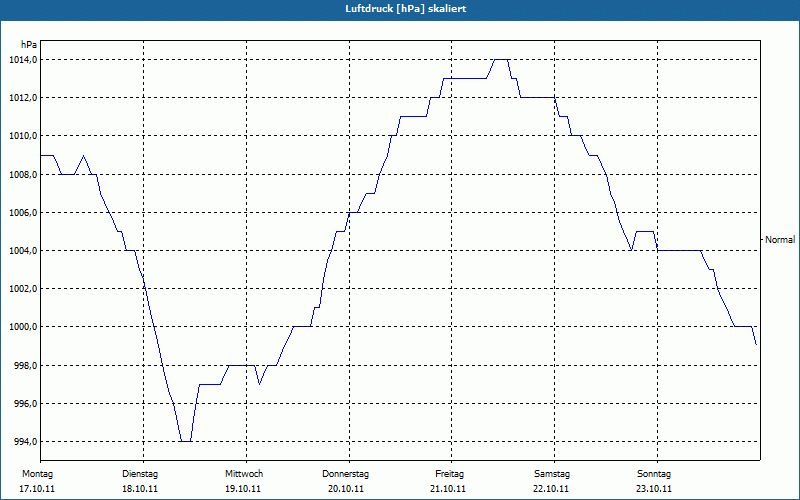800x500 pixels.
Task: Click the 'Normal' marker label
Action: click(780, 240)
